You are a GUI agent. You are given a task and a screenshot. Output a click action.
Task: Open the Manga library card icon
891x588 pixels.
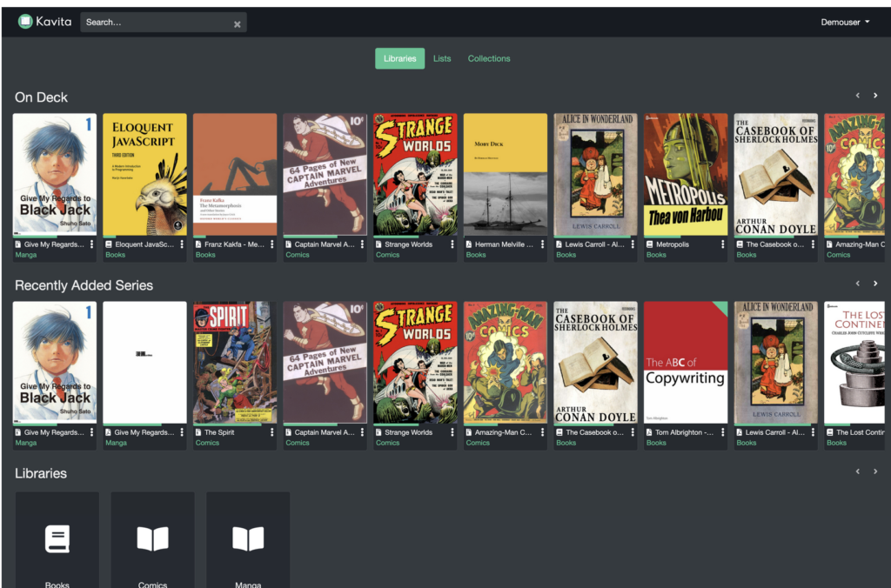pos(248,538)
